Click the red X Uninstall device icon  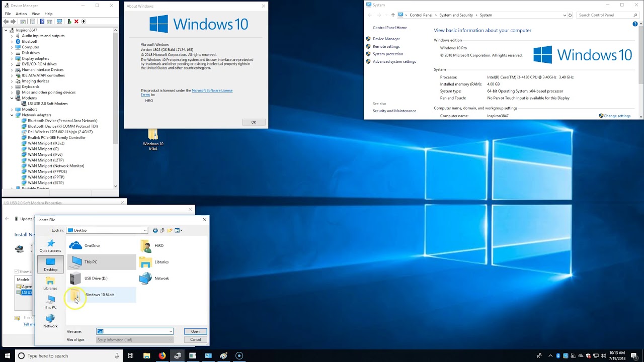click(76, 22)
